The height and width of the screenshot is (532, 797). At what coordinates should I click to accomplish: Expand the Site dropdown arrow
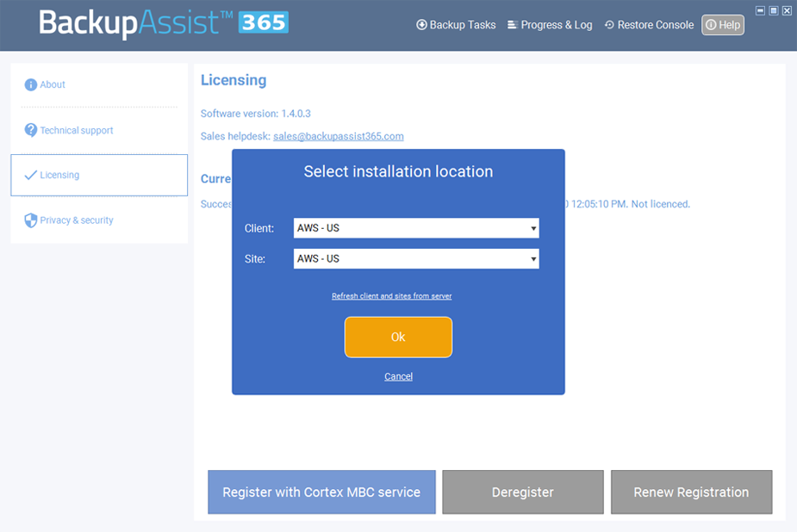(x=533, y=259)
